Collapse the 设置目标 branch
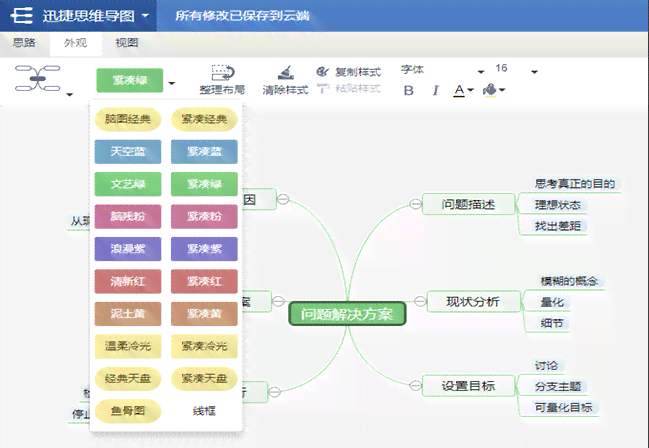The image size is (649, 448). (415, 385)
